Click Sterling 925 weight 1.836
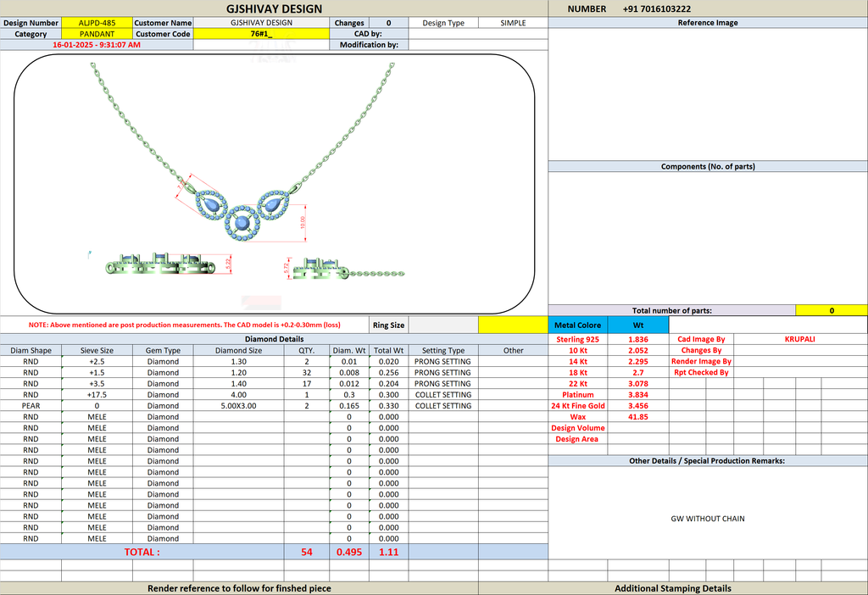This screenshot has width=868, height=595. (x=638, y=339)
